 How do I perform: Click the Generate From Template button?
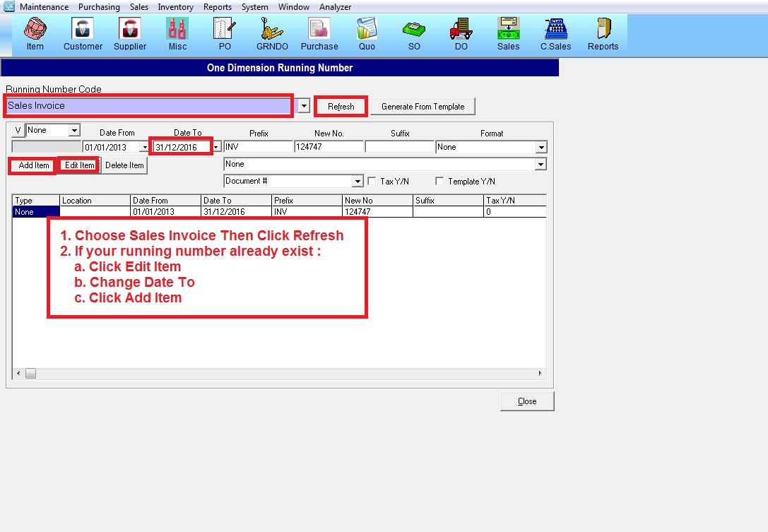tap(423, 107)
